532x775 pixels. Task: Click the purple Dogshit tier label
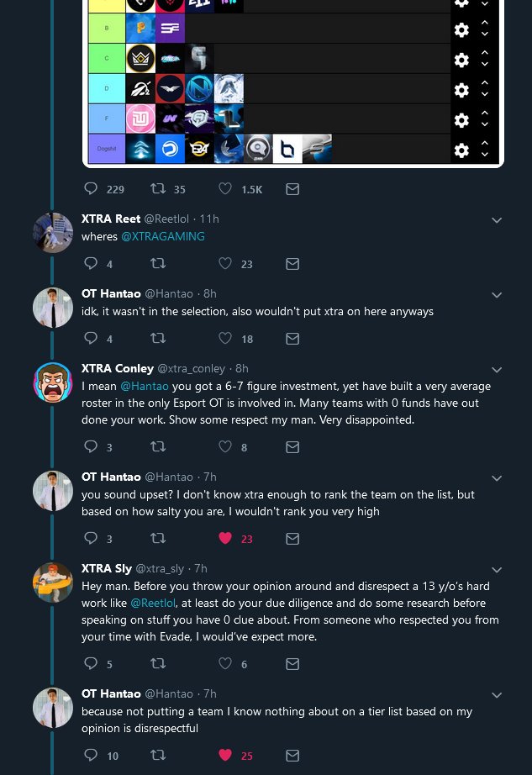click(x=106, y=149)
